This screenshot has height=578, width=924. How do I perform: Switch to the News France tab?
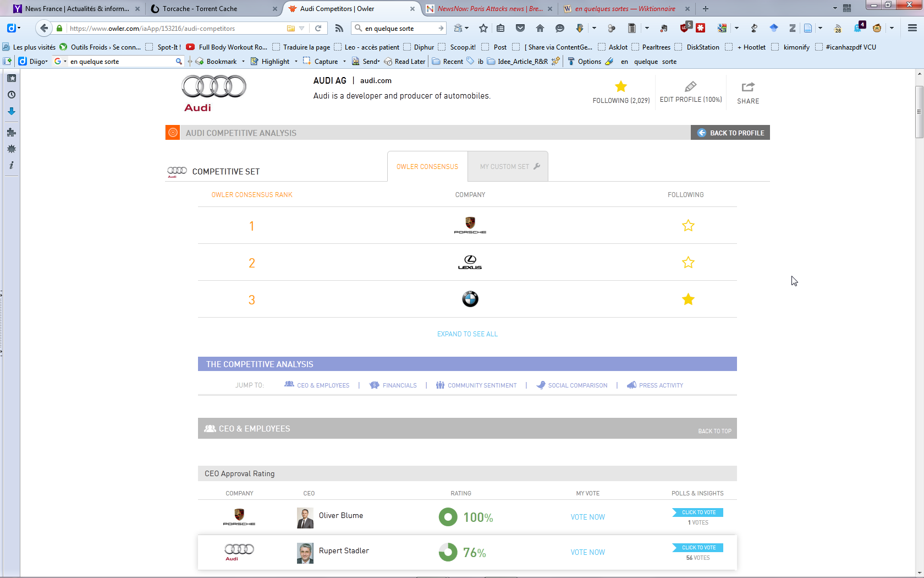click(76, 8)
